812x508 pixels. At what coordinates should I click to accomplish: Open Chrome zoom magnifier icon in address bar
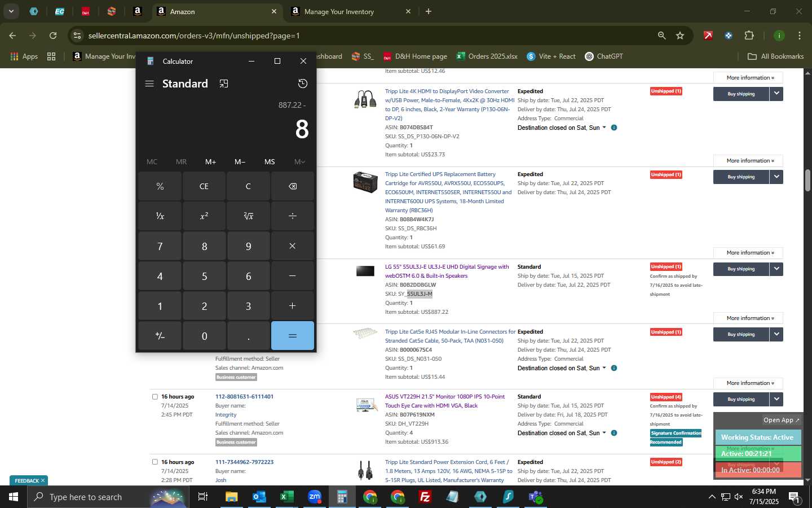pyautogui.click(x=661, y=36)
